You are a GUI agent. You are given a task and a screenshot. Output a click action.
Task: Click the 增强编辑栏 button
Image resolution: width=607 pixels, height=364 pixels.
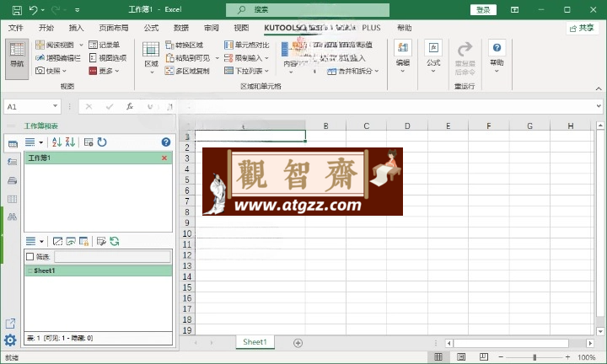pyautogui.click(x=58, y=58)
